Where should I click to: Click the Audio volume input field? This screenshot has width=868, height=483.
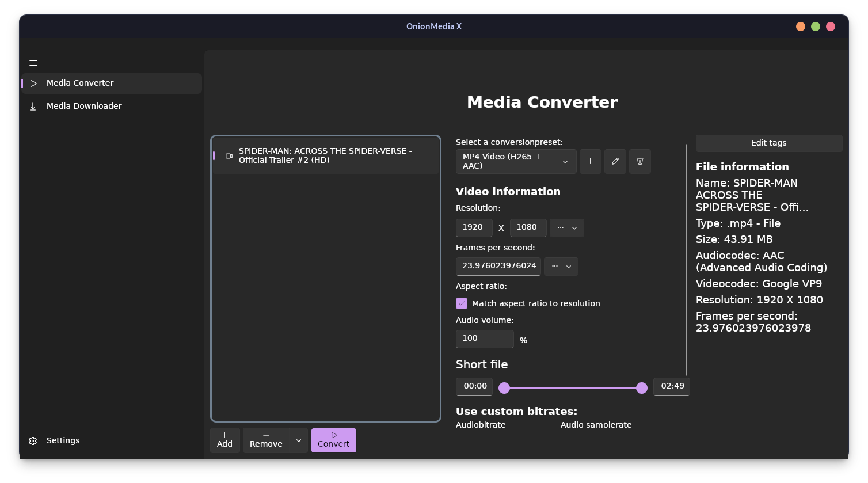(484, 339)
